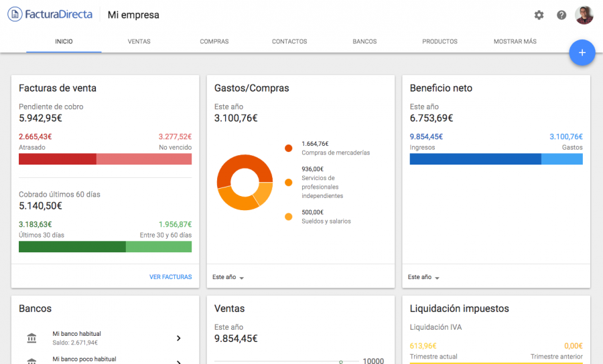Open the settings gear icon

tap(539, 15)
